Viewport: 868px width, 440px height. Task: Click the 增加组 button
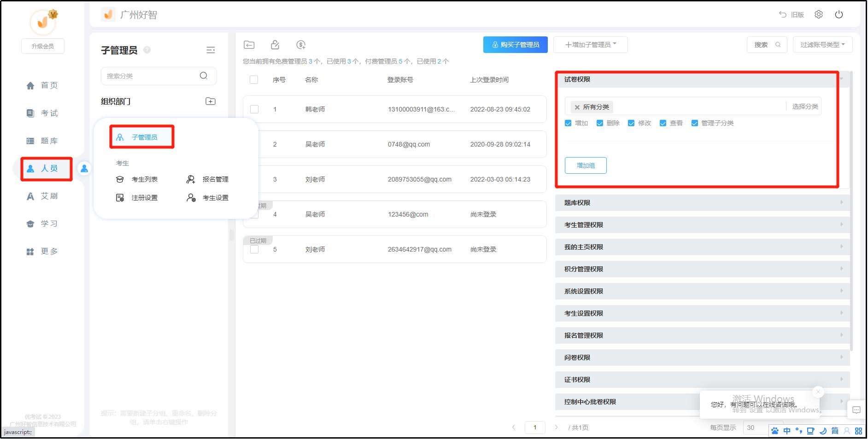pyautogui.click(x=586, y=165)
